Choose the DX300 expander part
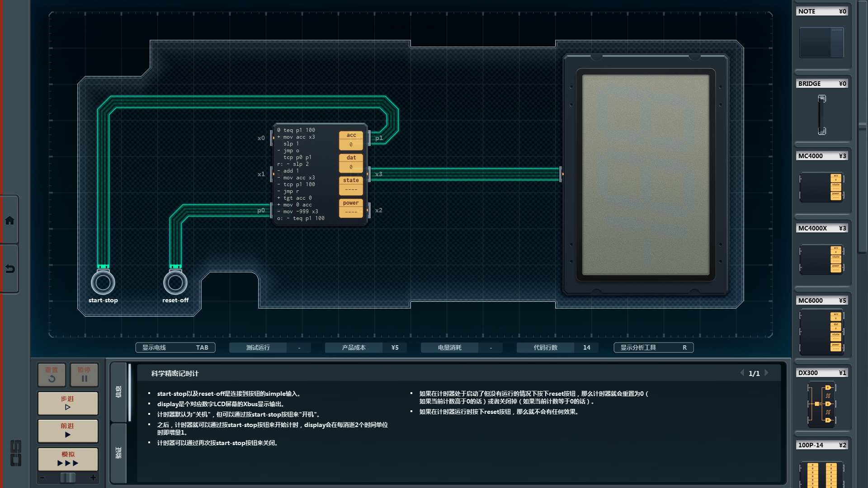Viewport: 868px width, 488px height. click(821, 404)
